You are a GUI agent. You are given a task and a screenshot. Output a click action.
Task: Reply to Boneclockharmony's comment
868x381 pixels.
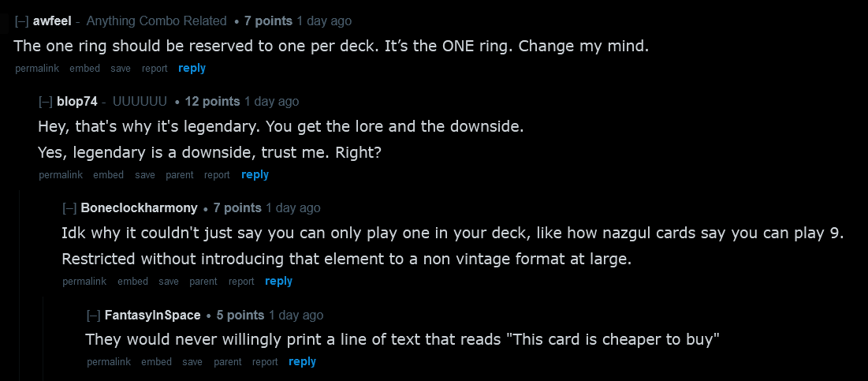[x=278, y=282]
